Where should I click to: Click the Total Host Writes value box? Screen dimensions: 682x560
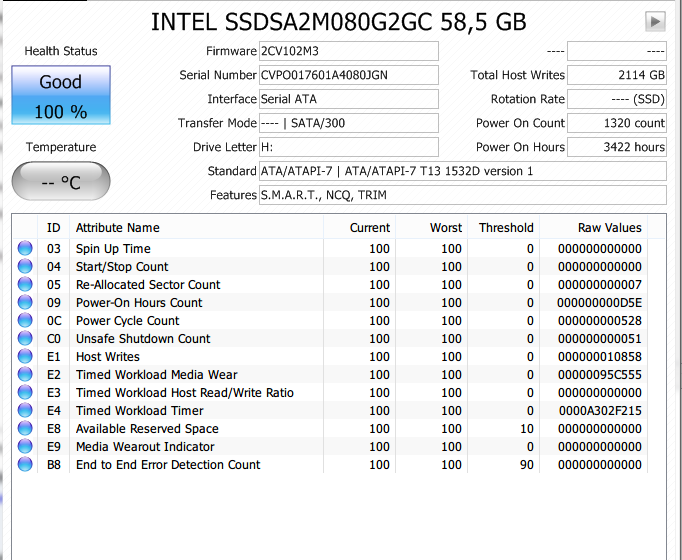[617, 75]
